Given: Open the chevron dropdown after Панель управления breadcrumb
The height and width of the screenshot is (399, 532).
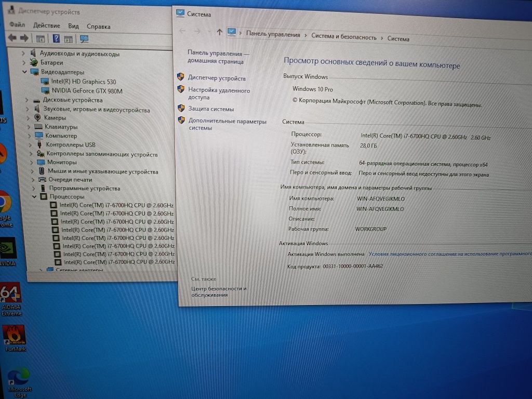Looking at the screenshot, I should (305, 35).
